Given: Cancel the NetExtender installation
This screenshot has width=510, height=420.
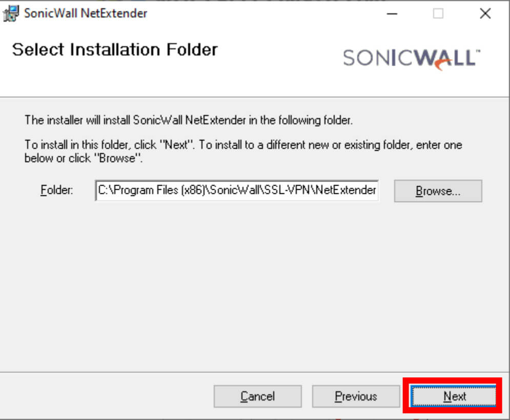Looking at the screenshot, I should (258, 396).
